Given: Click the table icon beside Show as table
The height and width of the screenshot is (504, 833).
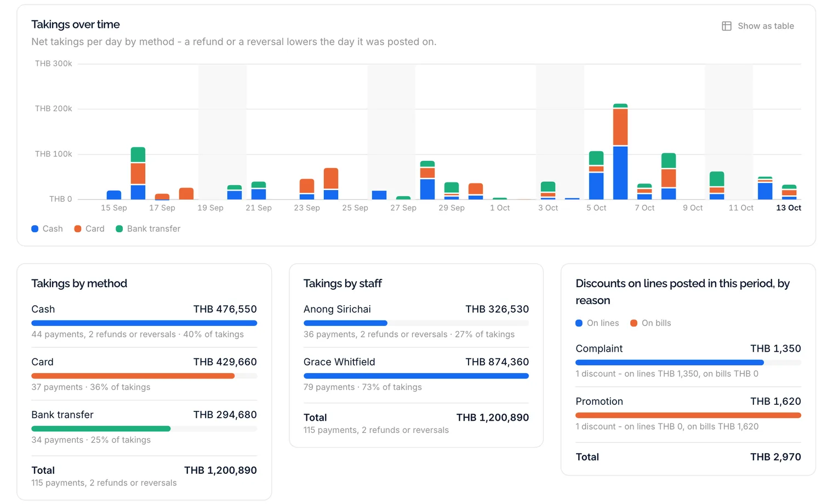Looking at the screenshot, I should (x=727, y=26).
